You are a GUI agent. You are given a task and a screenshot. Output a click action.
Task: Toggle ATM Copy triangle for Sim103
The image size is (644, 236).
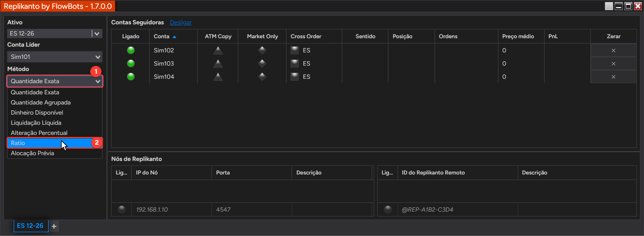(218, 64)
